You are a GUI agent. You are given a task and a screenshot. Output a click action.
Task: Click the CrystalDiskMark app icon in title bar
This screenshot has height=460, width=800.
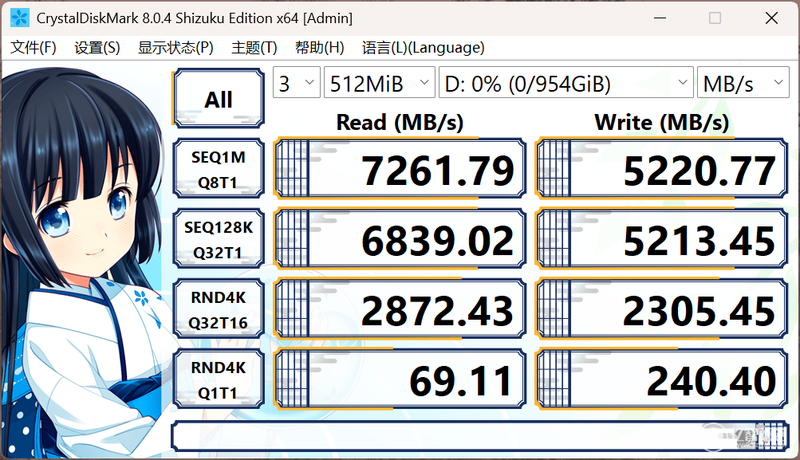(x=19, y=18)
